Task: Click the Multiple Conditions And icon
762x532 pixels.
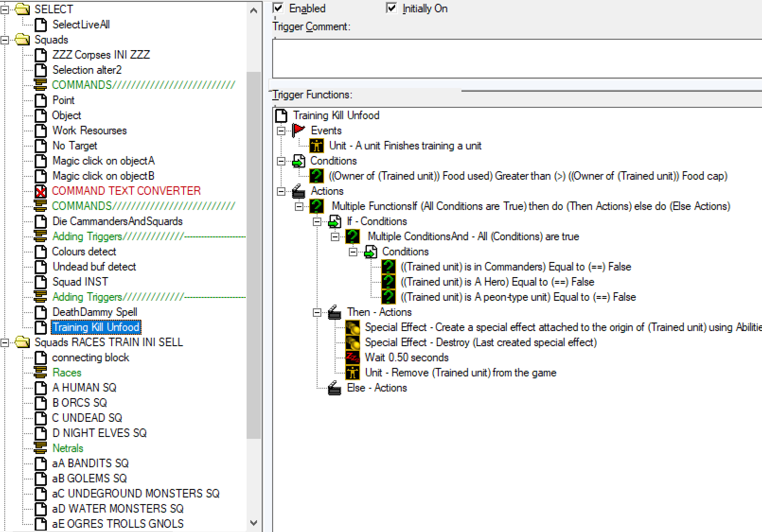Action: [353, 236]
